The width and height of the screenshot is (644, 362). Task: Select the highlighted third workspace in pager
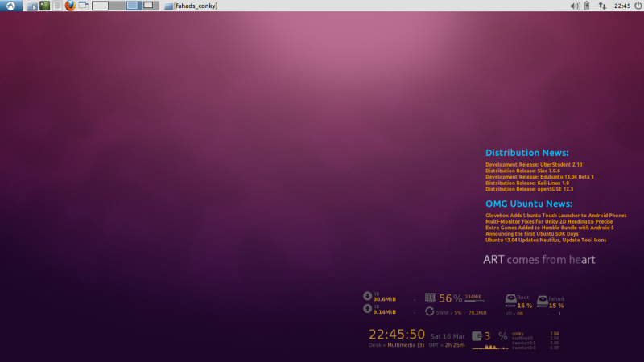click(134, 6)
